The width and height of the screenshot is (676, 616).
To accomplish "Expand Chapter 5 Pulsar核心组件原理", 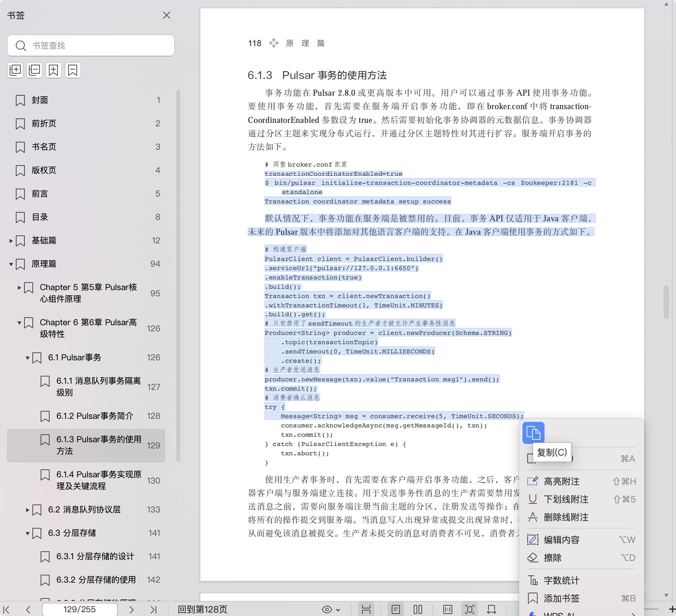I will click(x=19, y=288).
